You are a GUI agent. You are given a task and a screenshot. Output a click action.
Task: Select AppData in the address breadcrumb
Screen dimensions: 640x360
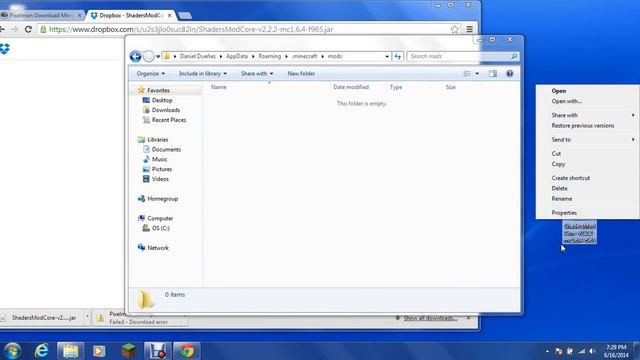pos(237,56)
